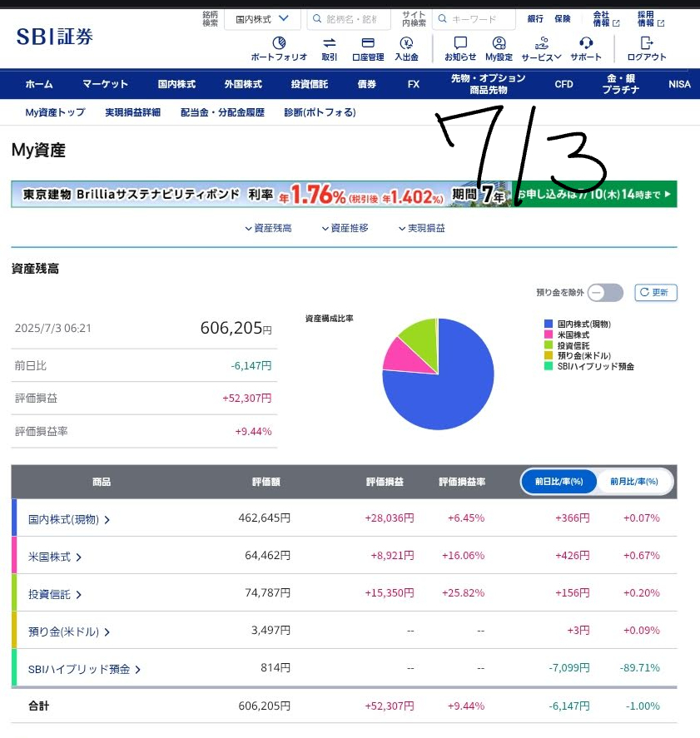The height and width of the screenshot is (738, 700).
Task: Click the 会社情報 external link icon
Action: (616, 23)
